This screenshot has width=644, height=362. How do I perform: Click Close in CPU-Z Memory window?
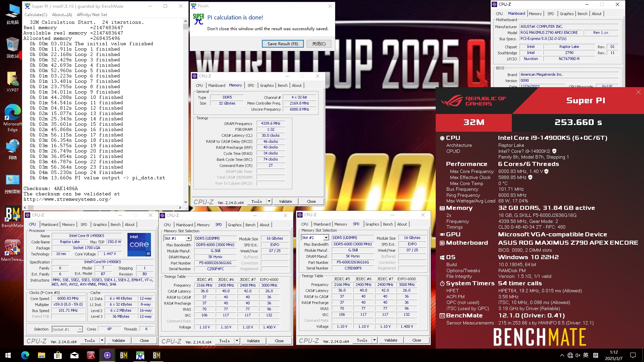pos(311,201)
